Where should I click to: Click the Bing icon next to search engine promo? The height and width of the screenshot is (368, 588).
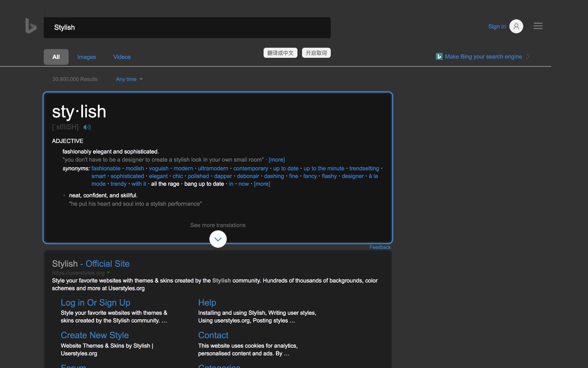[439, 56]
